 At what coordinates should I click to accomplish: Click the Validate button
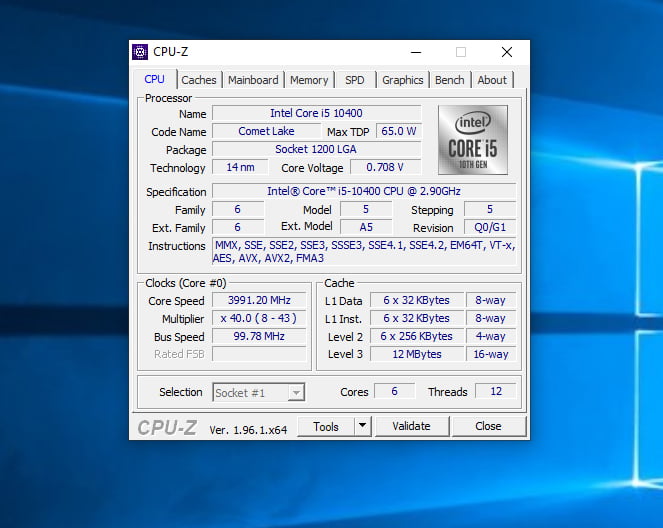411,426
